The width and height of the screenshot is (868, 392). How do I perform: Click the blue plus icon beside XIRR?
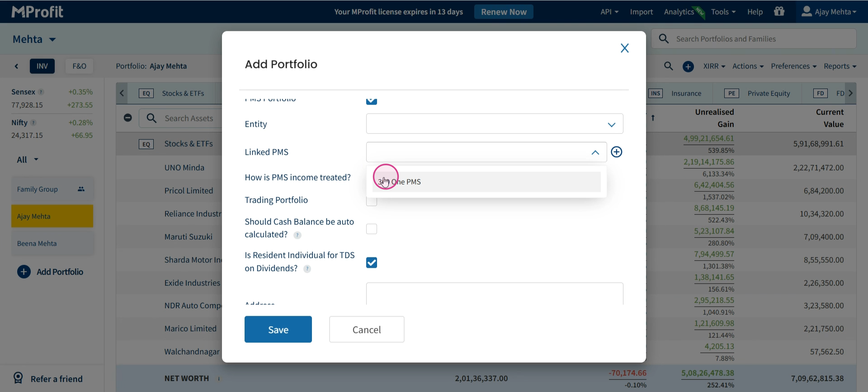[x=688, y=67]
